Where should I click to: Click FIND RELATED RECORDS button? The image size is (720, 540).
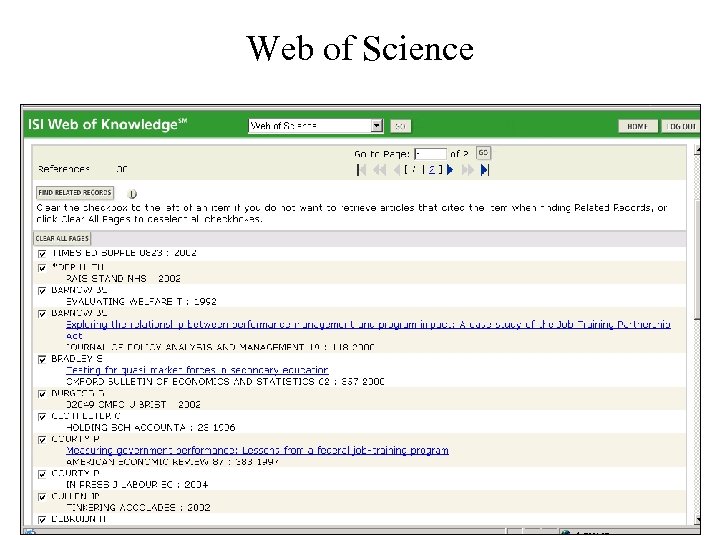(x=75, y=192)
